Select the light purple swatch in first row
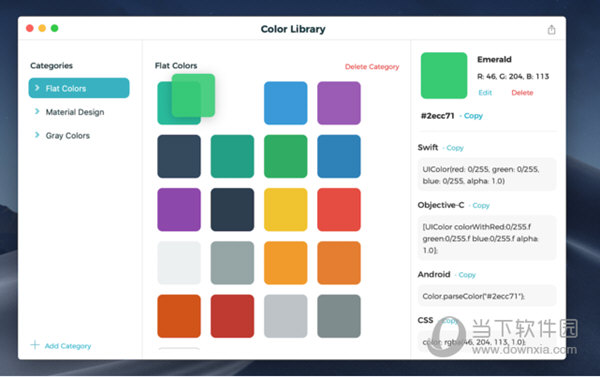Viewport: 600px width, 377px height. pyautogui.click(x=339, y=103)
